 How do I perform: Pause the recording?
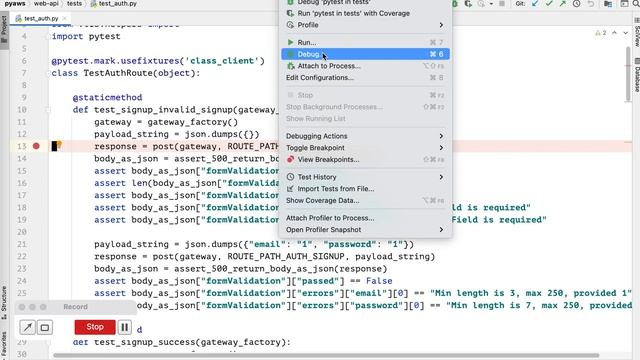tap(124, 327)
